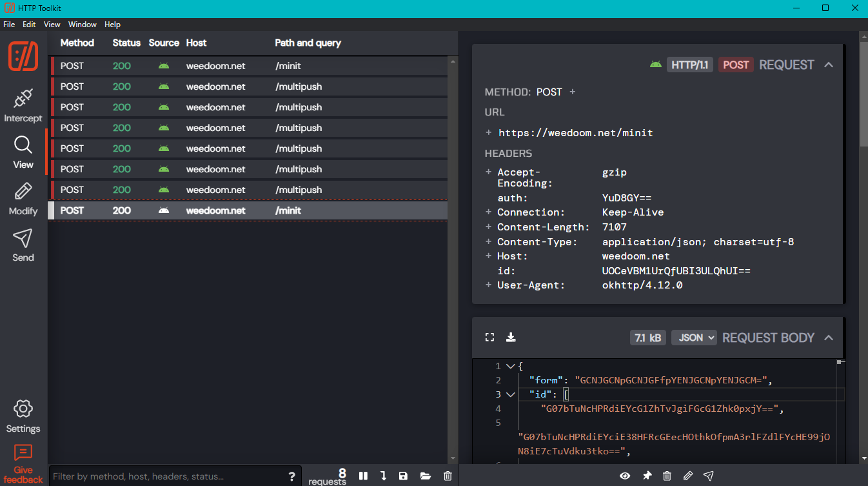Save requests as HAR file
This screenshot has width=868, height=486.
click(403, 476)
